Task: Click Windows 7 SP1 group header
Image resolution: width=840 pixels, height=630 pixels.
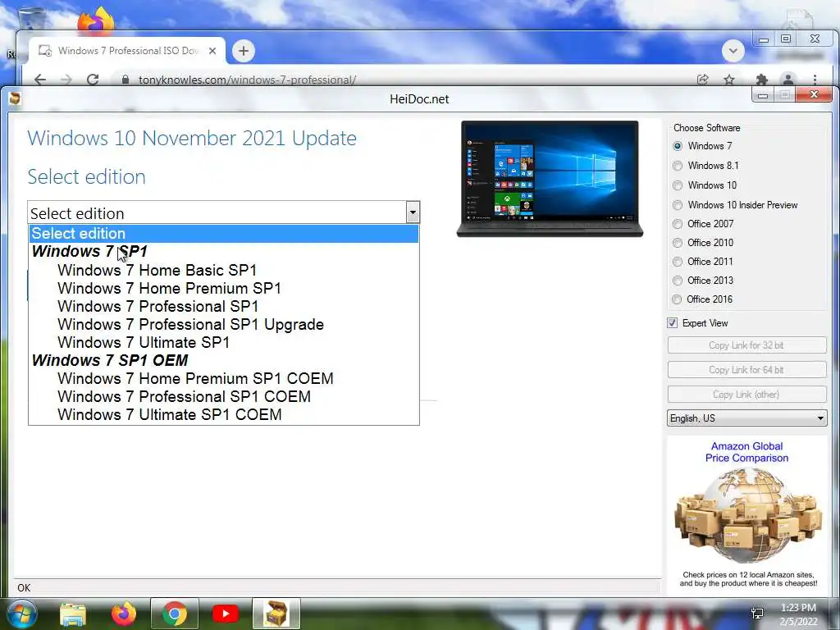Action: [x=89, y=252]
